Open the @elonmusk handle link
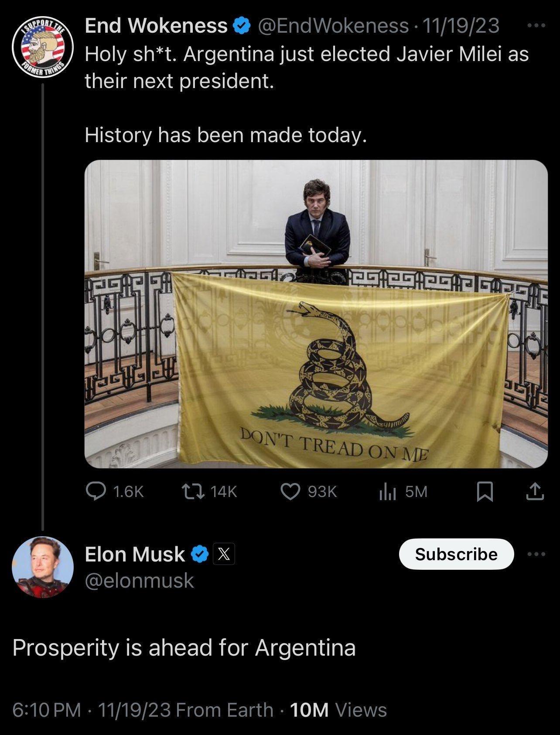The width and height of the screenshot is (560, 735). pos(139,581)
